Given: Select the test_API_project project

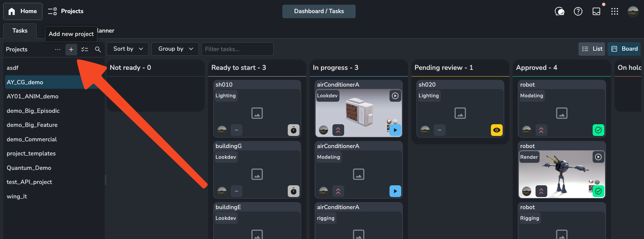Looking at the screenshot, I should [x=54, y=182].
